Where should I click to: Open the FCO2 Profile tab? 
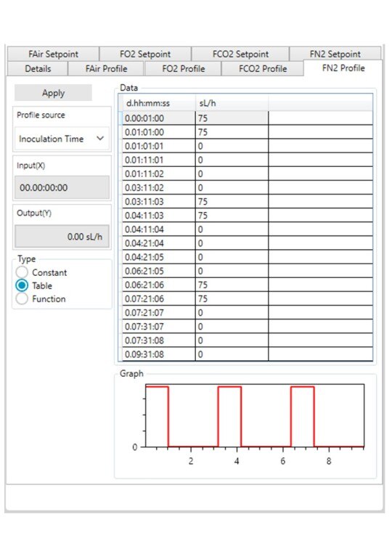pyautogui.click(x=262, y=68)
